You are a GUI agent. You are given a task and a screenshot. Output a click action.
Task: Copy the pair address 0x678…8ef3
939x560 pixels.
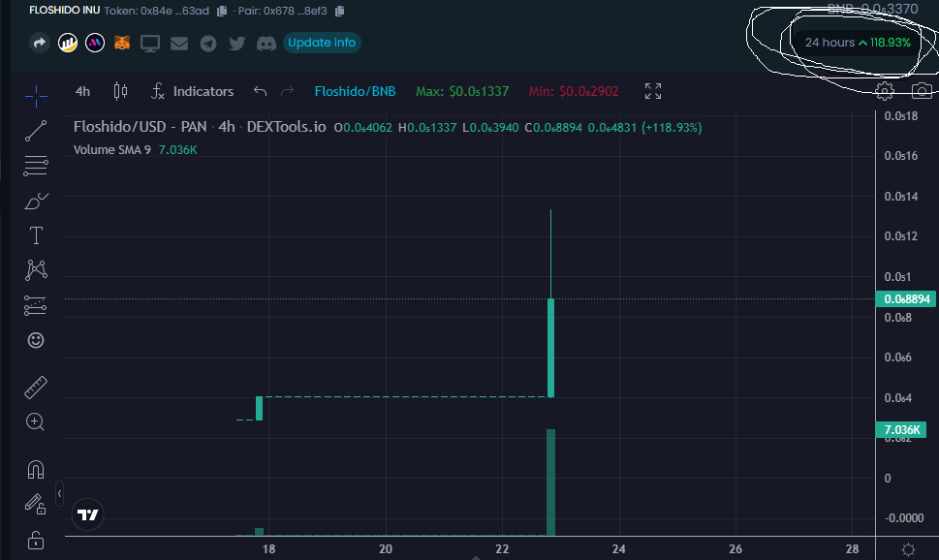point(339,11)
